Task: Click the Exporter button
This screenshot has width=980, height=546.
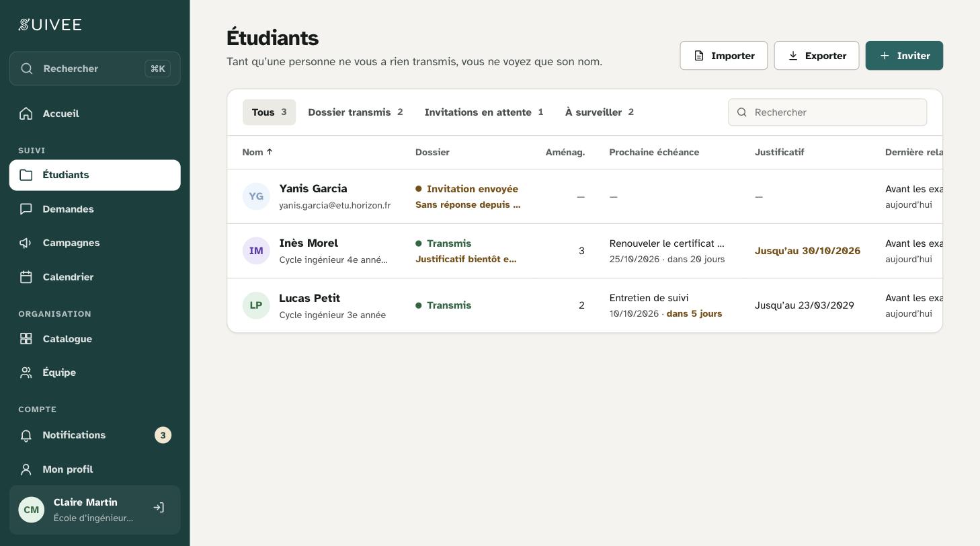Action: (817, 56)
